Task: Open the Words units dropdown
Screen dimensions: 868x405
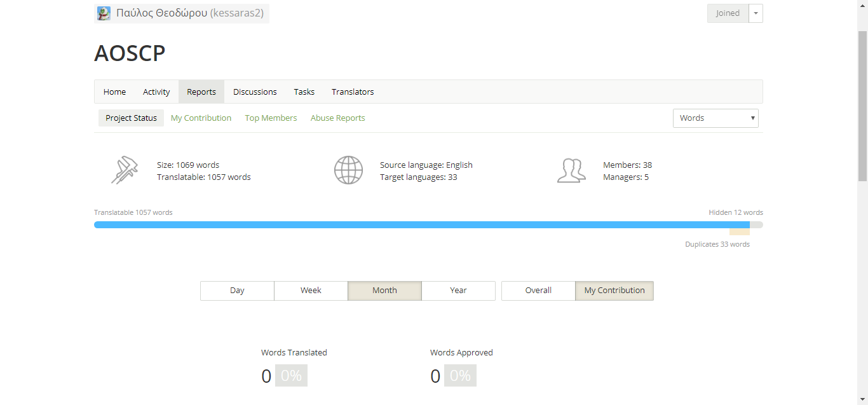Action: pyautogui.click(x=715, y=118)
